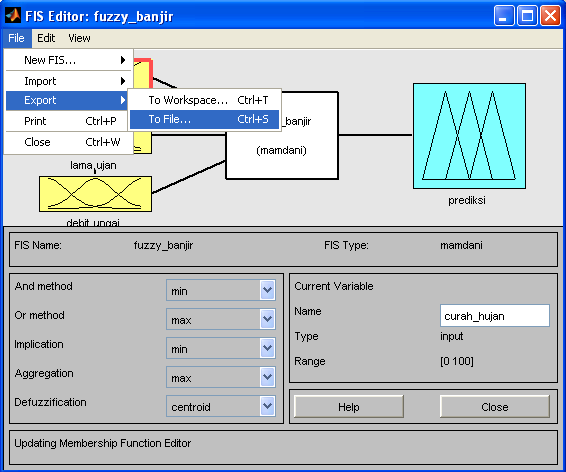This screenshot has height=472, width=566.
Task: Select the Export menu item
Action: point(67,100)
